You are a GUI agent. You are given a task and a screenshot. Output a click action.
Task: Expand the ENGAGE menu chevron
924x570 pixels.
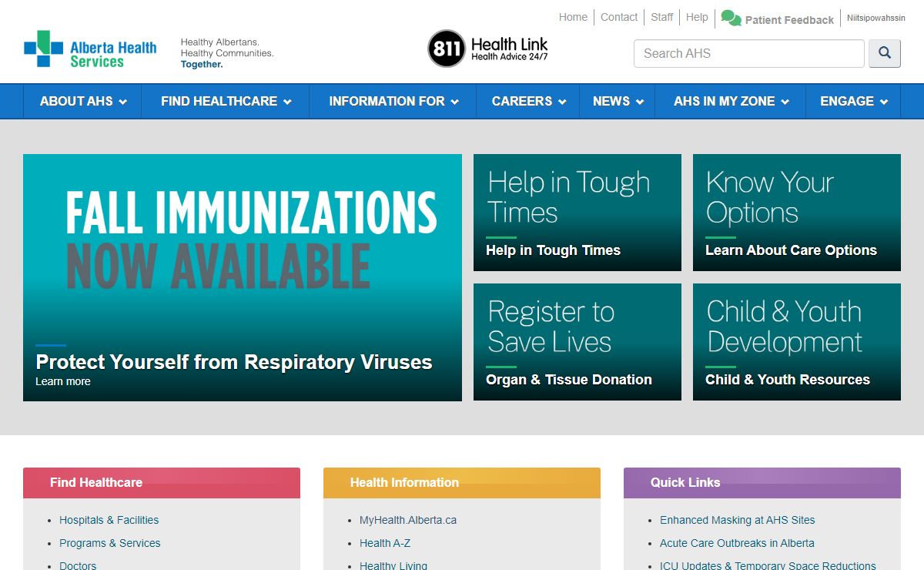point(884,102)
